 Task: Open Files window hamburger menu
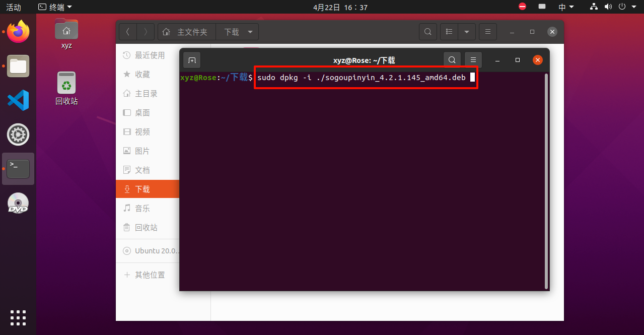coord(487,32)
